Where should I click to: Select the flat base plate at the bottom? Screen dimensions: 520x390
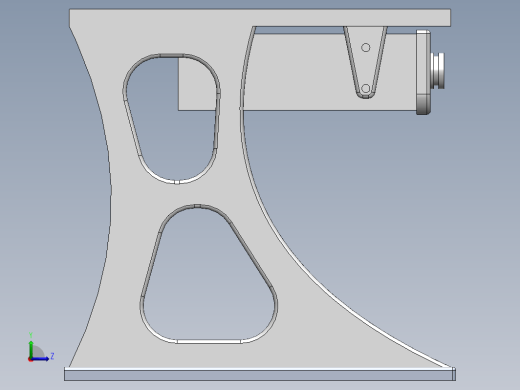(260, 374)
